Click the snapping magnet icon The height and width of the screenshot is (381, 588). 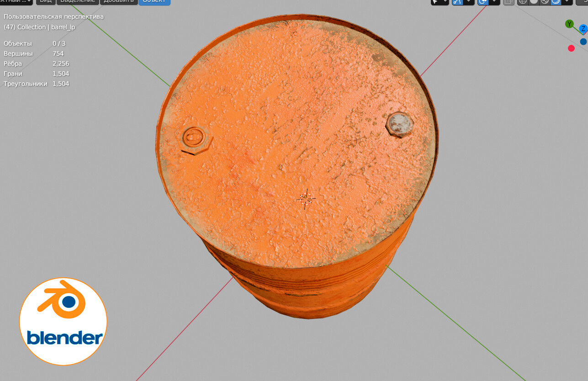(x=458, y=2)
